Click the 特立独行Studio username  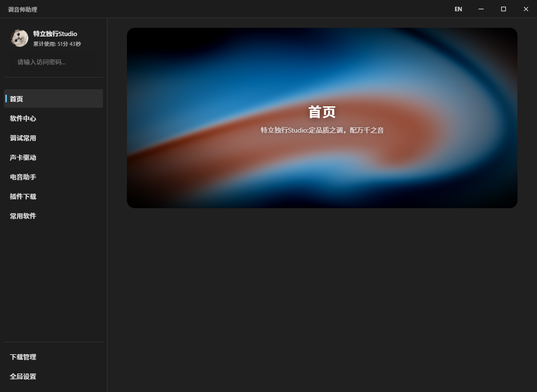55,34
